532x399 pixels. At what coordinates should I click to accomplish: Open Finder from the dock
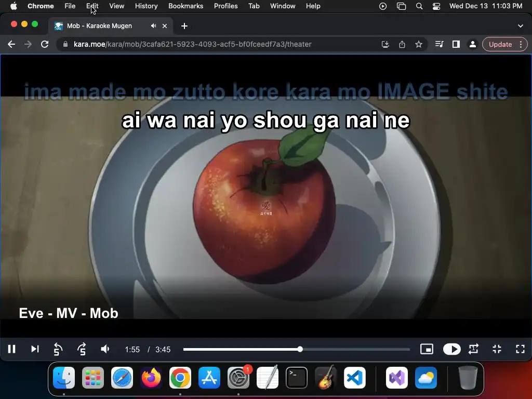64,378
